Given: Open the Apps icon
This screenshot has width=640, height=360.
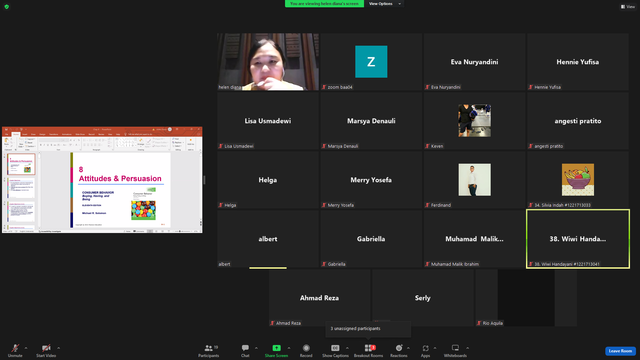Looking at the screenshot, I should (425, 348).
